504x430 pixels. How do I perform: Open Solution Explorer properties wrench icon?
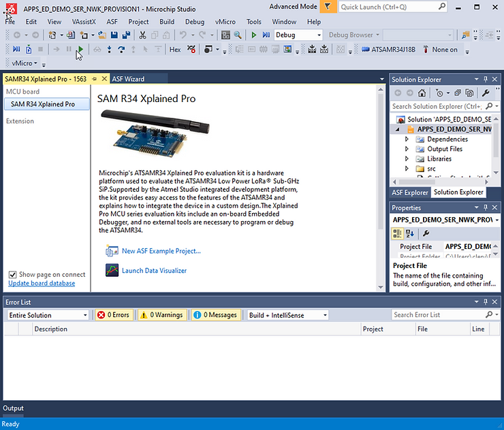tap(486, 93)
